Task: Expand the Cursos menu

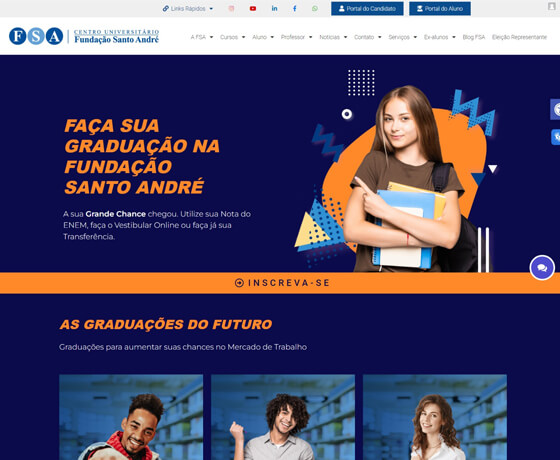Action: click(x=232, y=37)
